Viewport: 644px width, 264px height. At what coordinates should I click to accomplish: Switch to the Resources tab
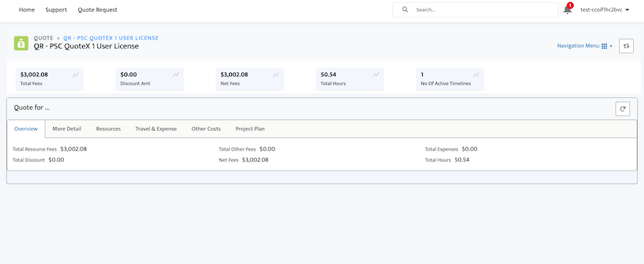coord(108,129)
